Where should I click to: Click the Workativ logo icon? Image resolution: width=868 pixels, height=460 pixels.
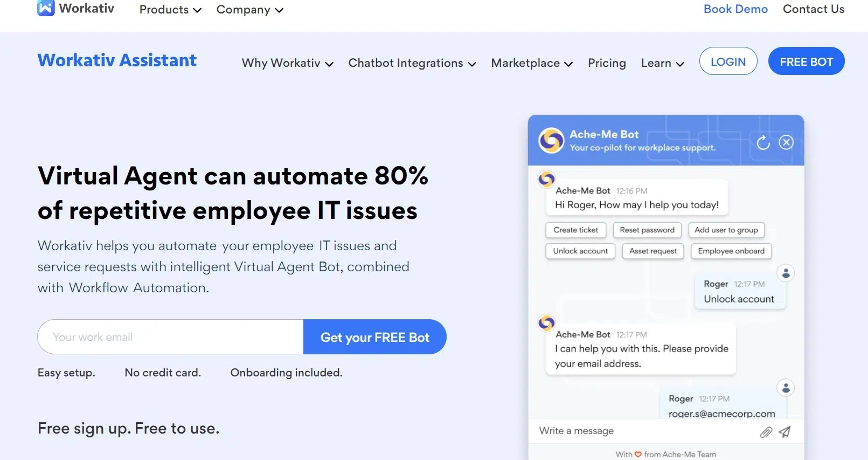(x=46, y=8)
